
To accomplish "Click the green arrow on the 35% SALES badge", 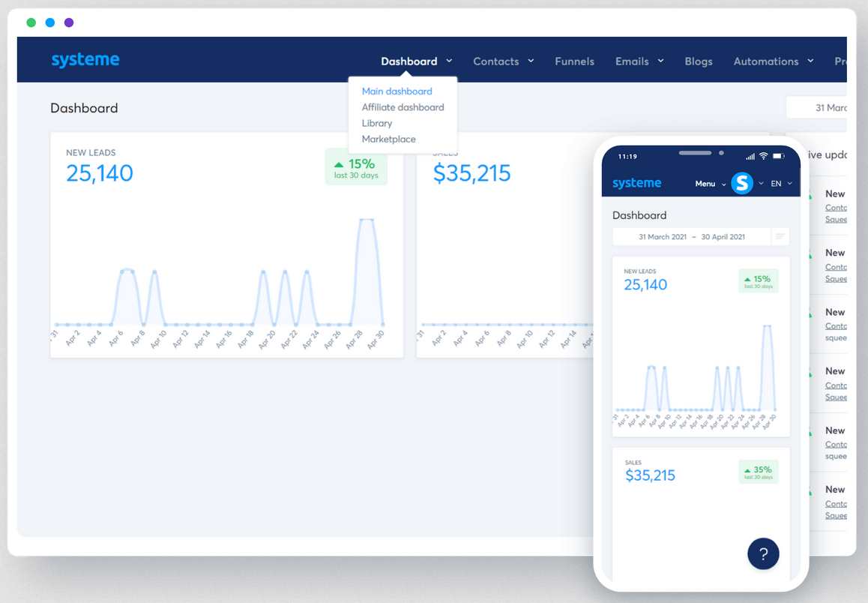I will point(747,471).
